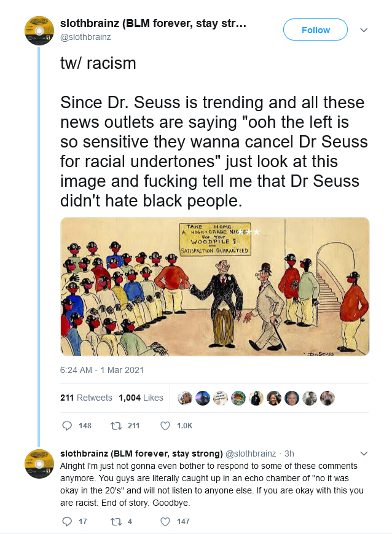Click the first liker avatar in the row
The width and height of the screenshot is (392, 534).
pyautogui.click(x=185, y=398)
